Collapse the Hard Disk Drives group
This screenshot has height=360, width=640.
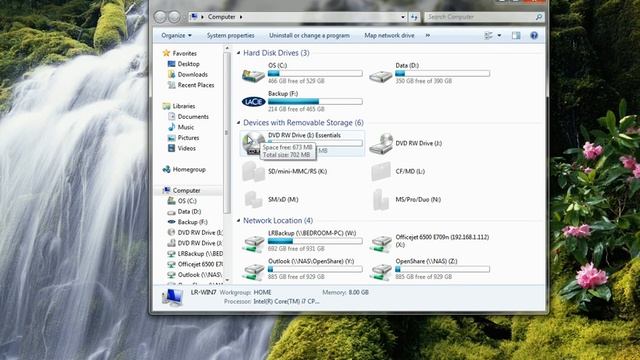(x=239, y=53)
